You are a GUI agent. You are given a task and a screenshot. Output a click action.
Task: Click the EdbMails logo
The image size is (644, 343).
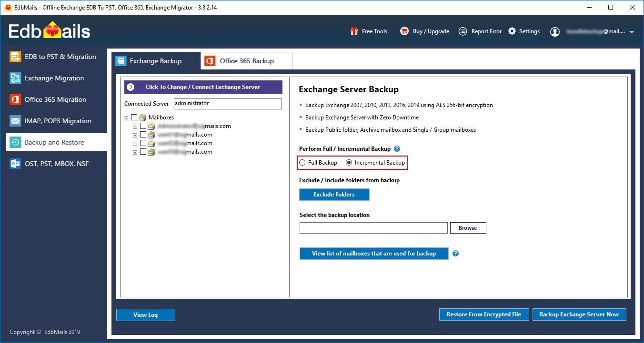[50, 31]
